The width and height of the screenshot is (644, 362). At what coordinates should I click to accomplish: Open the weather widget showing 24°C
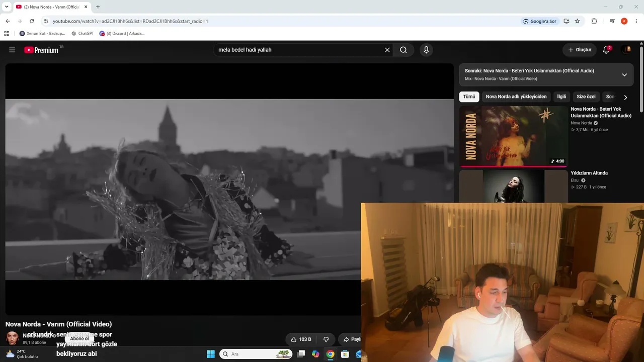point(22,354)
